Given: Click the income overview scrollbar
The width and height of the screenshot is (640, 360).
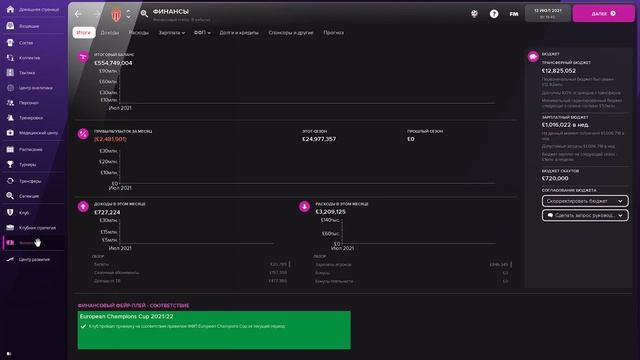Looking at the screenshot, I should coord(289,264).
